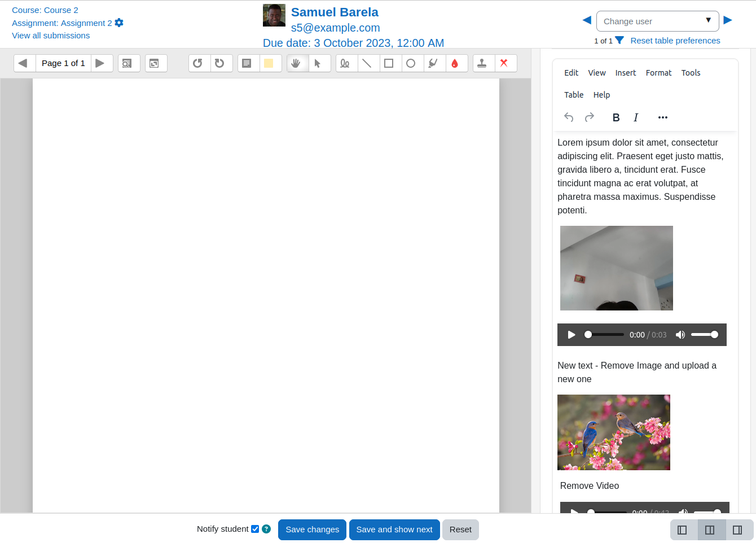Click Samuel Barela's profile picture

click(x=274, y=15)
